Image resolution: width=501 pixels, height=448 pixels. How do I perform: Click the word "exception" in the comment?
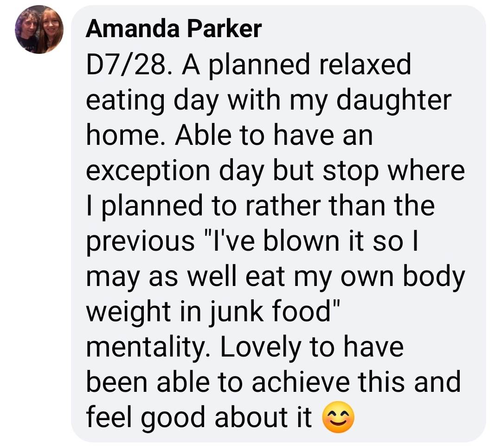(148, 172)
